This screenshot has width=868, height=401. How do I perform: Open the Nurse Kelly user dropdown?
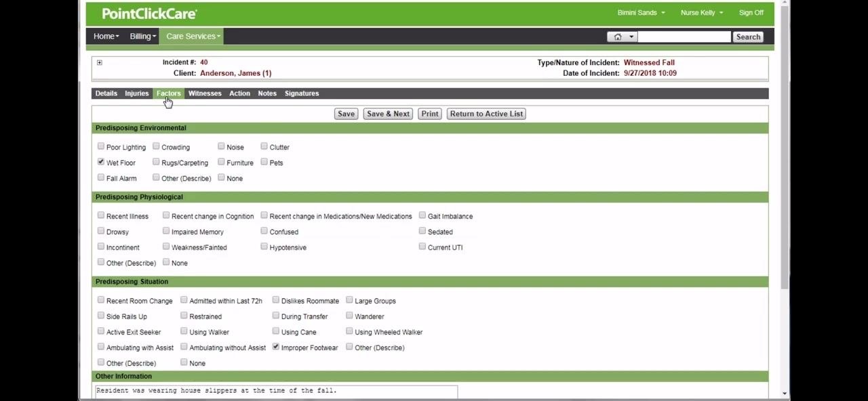(x=702, y=13)
